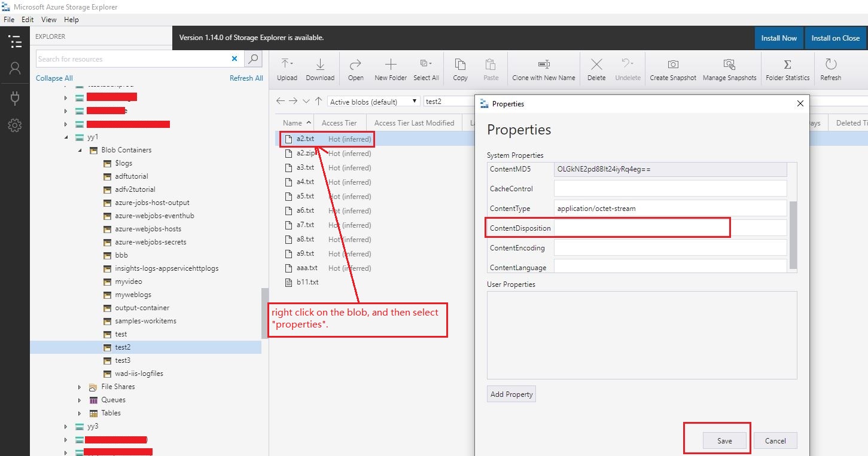Click the CacheControl input field
Viewport: 868px width, 456px height.
point(670,188)
